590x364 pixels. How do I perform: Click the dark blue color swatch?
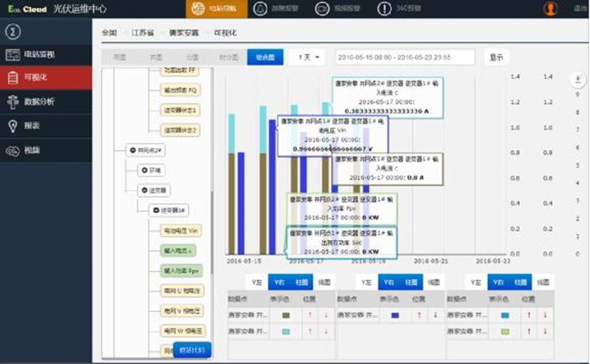(x=394, y=315)
